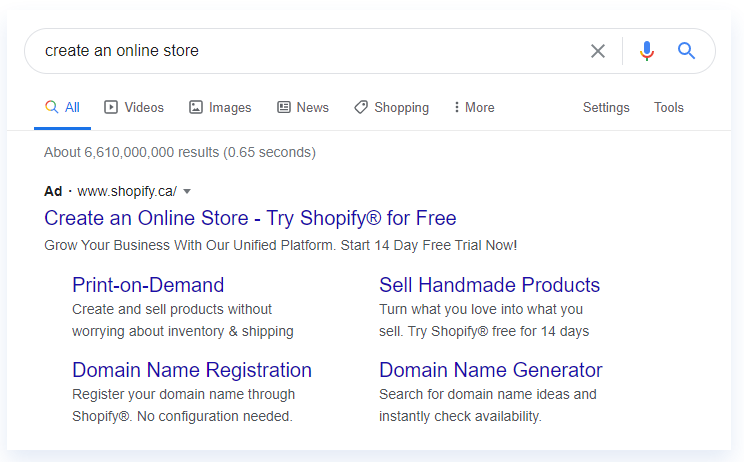Click the 'Turn what you love into what you' text
The height and width of the screenshot is (462, 744).
click(x=481, y=309)
